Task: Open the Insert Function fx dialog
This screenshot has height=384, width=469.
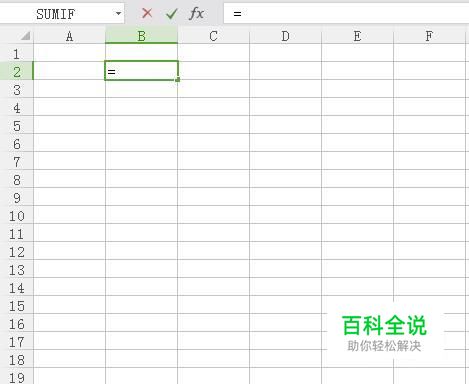Action: pyautogui.click(x=196, y=13)
